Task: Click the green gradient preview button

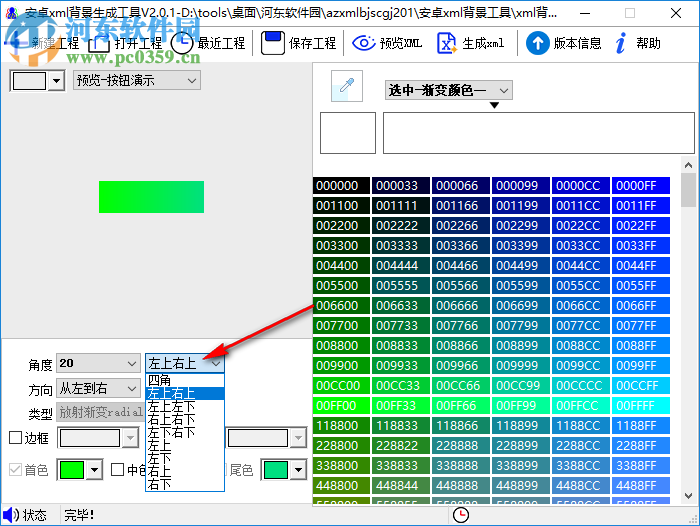Action: [151, 197]
